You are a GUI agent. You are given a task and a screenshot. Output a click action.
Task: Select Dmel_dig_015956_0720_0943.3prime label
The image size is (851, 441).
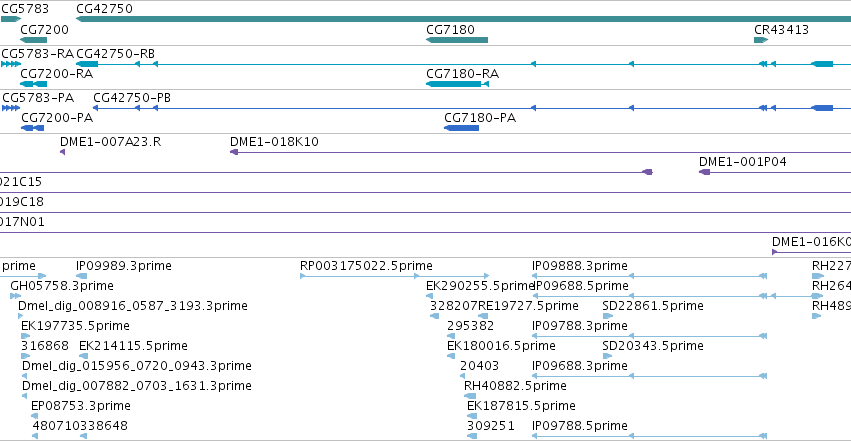coord(137,366)
